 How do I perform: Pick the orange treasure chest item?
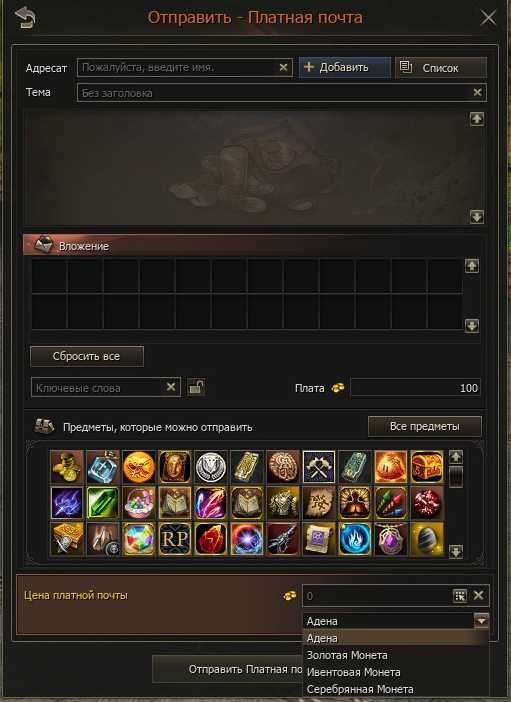[x=427, y=467]
